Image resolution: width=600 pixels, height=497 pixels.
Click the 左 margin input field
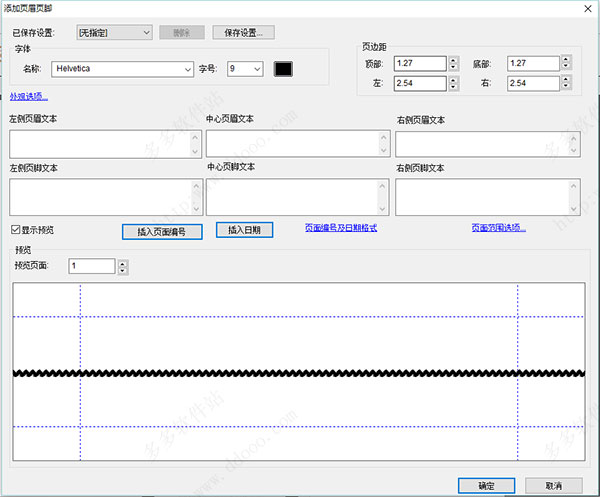(x=420, y=83)
